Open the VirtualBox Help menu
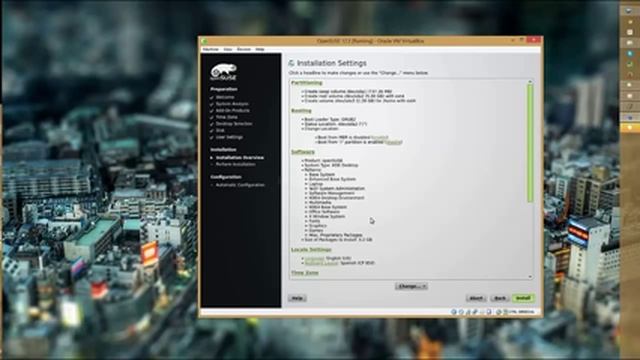The image size is (640, 360). click(260, 49)
